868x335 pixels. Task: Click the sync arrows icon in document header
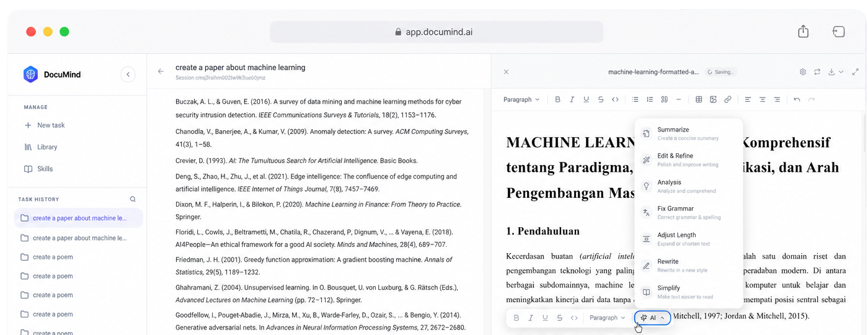pos(817,72)
